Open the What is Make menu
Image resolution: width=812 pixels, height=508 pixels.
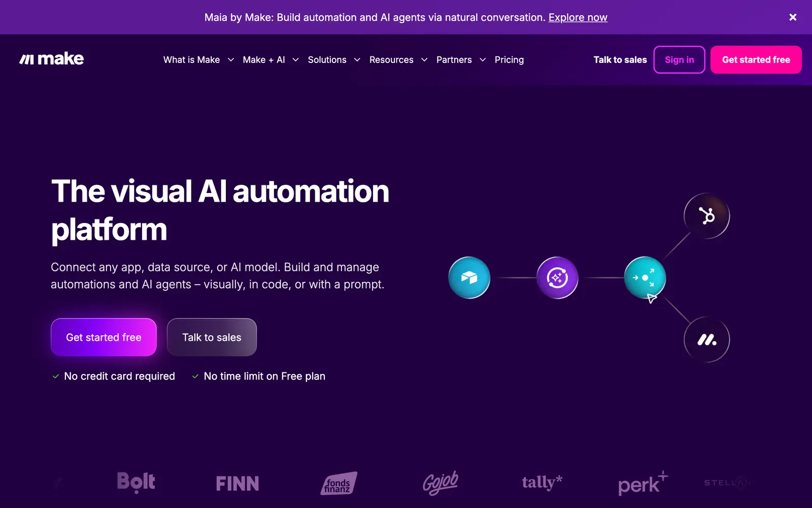click(191, 60)
